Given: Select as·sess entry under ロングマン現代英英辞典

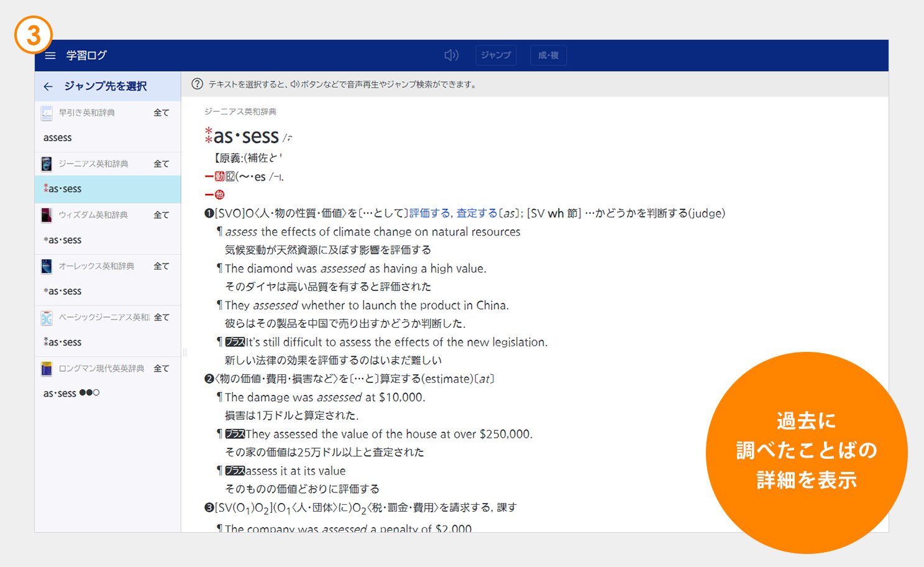Looking at the screenshot, I should [x=60, y=394].
